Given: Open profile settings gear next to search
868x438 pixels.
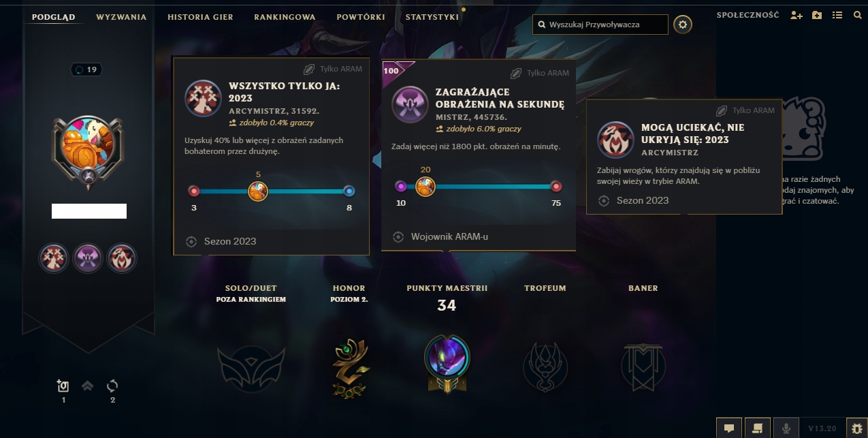Looking at the screenshot, I should pos(683,25).
